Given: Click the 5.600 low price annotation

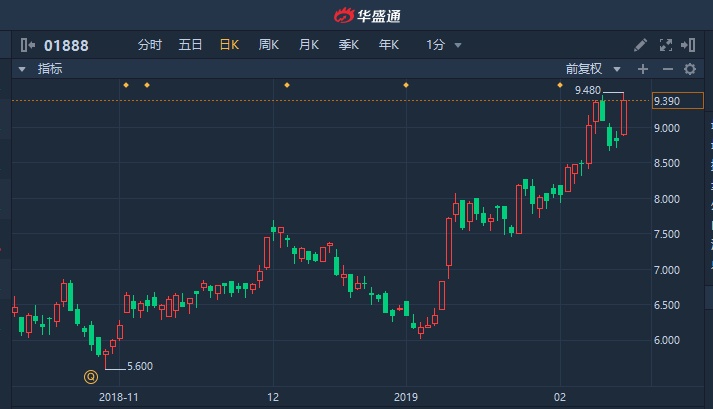Looking at the screenshot, I should coord(140,366).
